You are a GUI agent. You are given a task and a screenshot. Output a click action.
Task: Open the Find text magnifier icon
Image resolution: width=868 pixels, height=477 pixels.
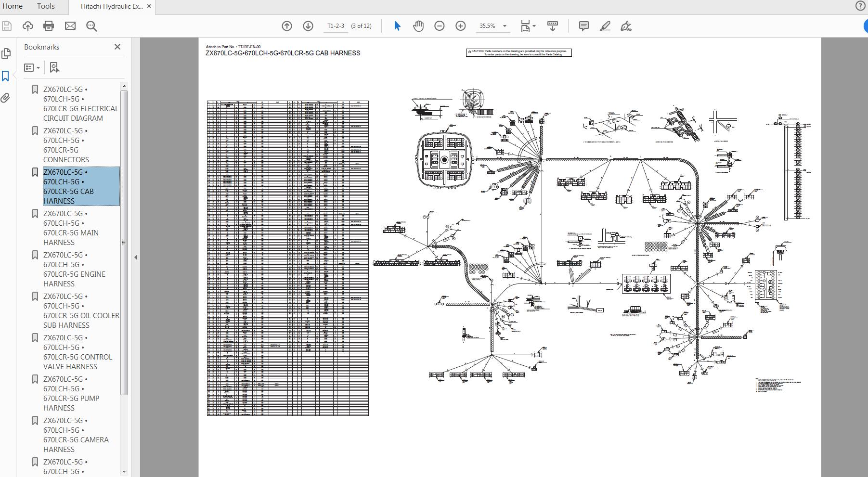point(91,26)
